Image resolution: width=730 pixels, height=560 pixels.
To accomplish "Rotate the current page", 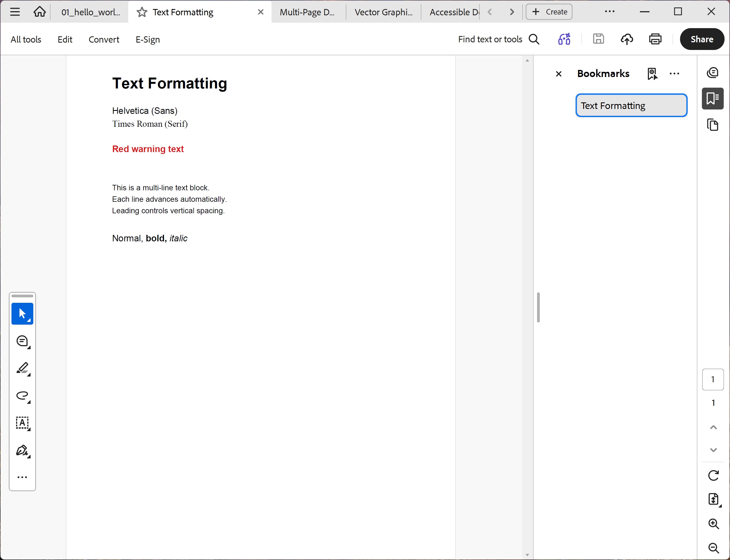I will pyautogui.click(x=713, y=475).
